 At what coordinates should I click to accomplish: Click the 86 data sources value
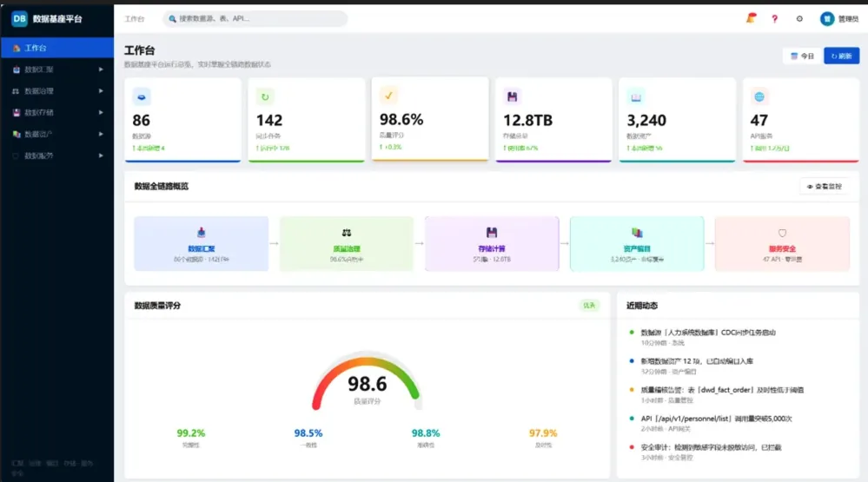(141, 121)
